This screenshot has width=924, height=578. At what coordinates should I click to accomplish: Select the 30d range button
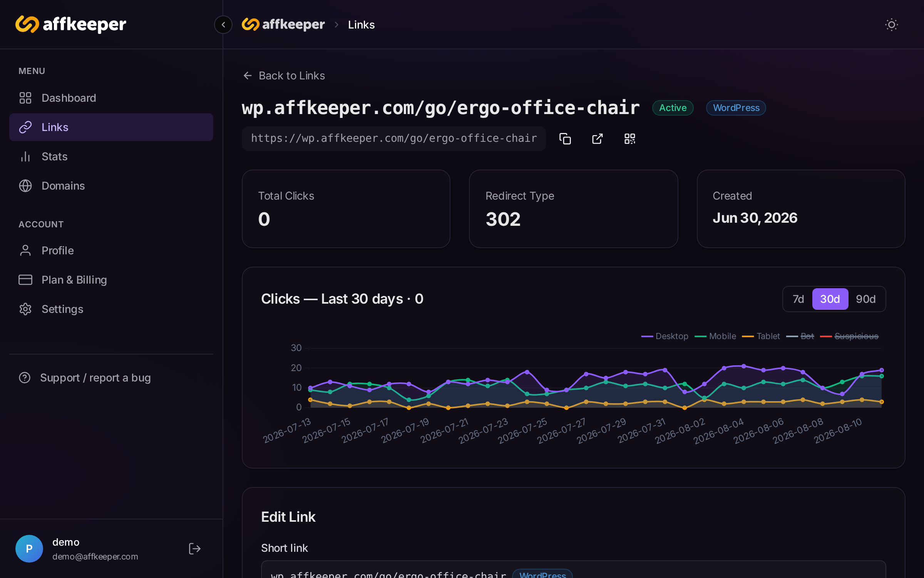click(830, 299)
